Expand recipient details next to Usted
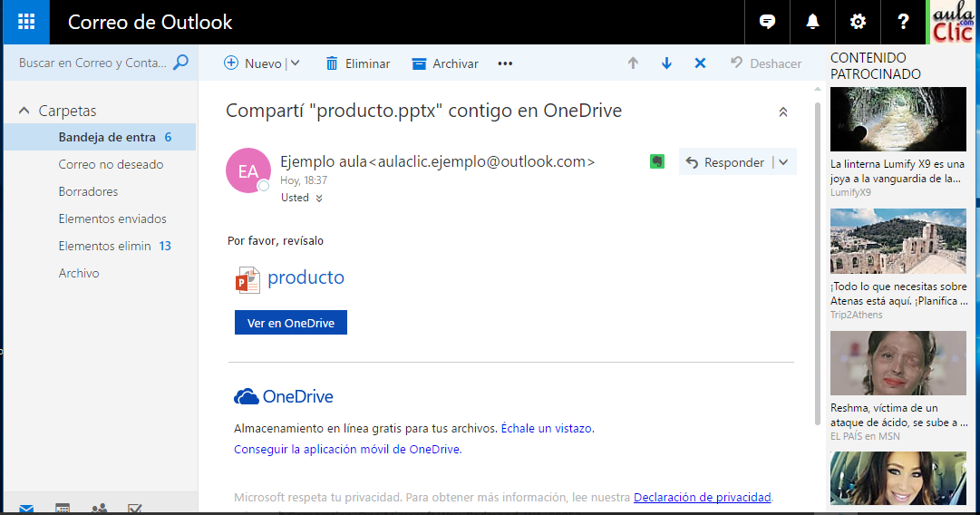The height and width of the screenshot is (515, 980). 319,198
